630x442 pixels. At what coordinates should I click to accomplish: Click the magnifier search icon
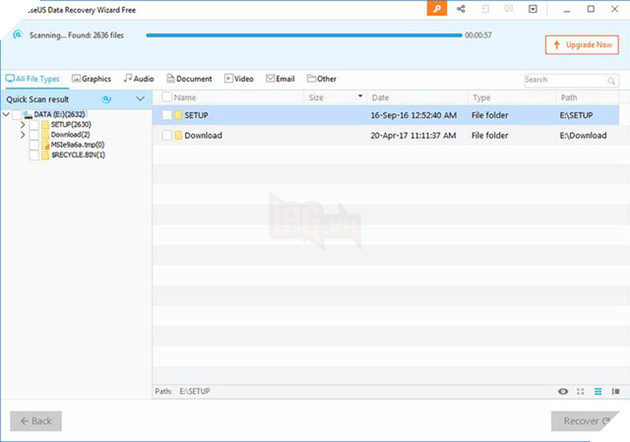click(611, 81)
